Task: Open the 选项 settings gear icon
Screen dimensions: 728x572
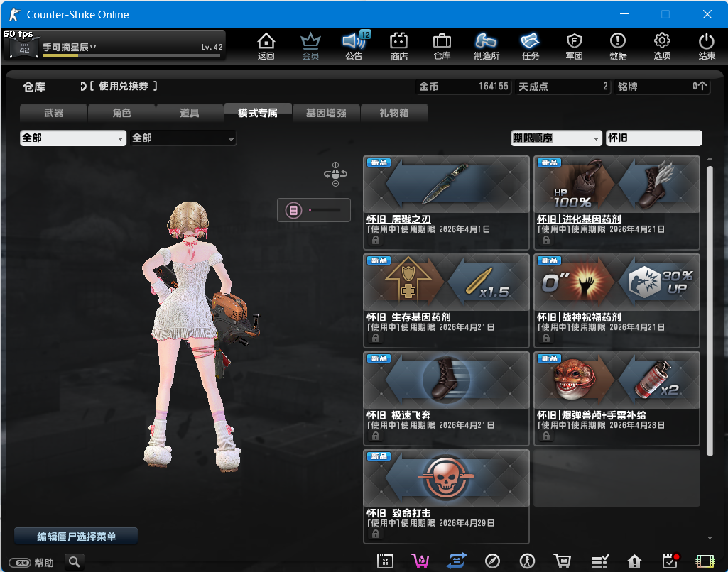Action: [662, 46]
